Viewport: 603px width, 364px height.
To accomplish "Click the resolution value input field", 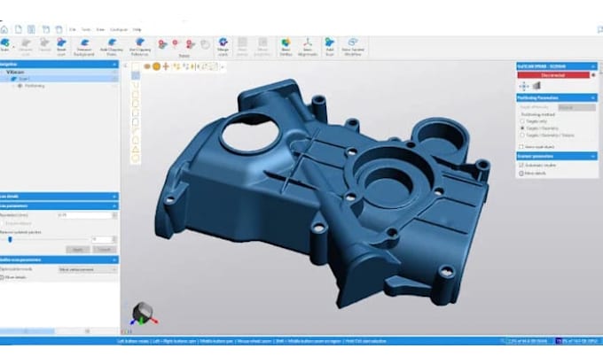I will [84, 215].
